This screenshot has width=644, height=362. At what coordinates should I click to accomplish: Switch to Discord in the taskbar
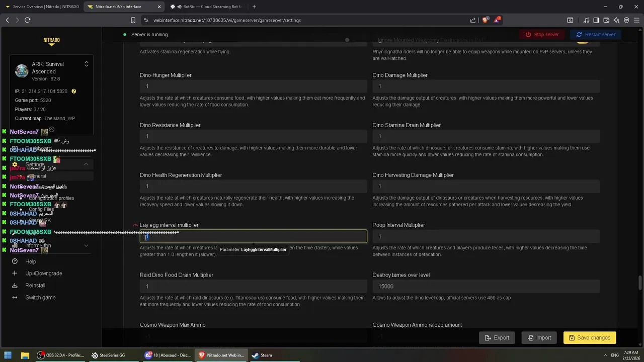[x=168, y=355]
